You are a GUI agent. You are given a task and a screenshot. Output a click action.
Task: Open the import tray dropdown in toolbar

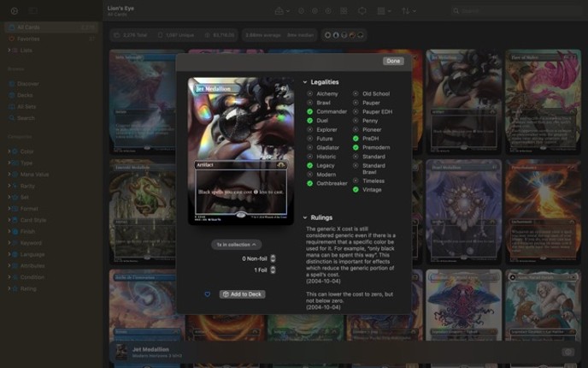[x=282, y=11]
